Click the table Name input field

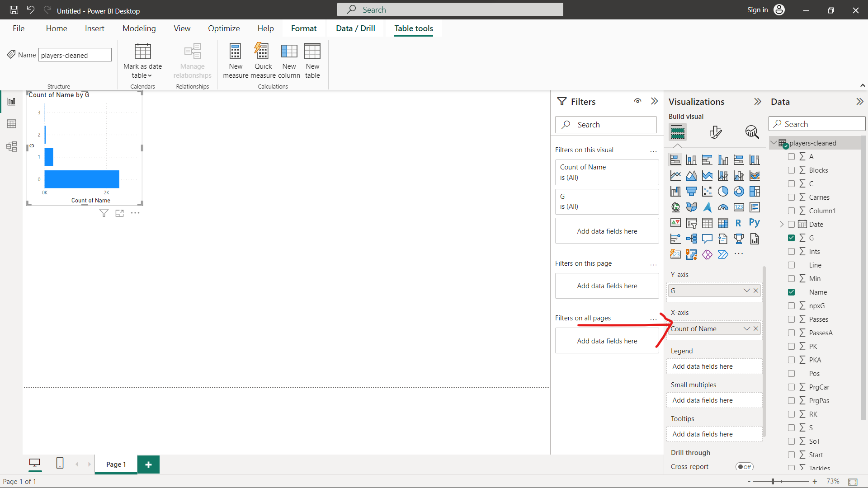(75, 55)
